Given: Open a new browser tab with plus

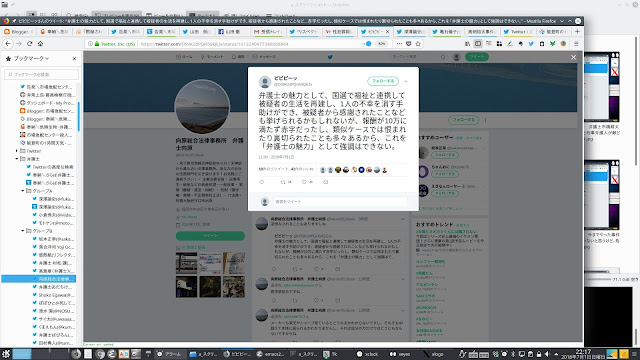Looking at the screenshot, I should [x=577, y=31].
